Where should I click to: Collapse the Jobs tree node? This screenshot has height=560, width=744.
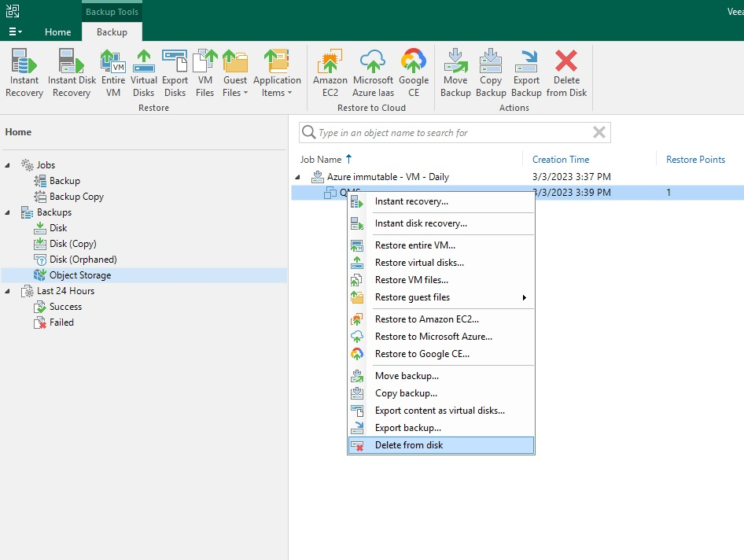[7, 165]
